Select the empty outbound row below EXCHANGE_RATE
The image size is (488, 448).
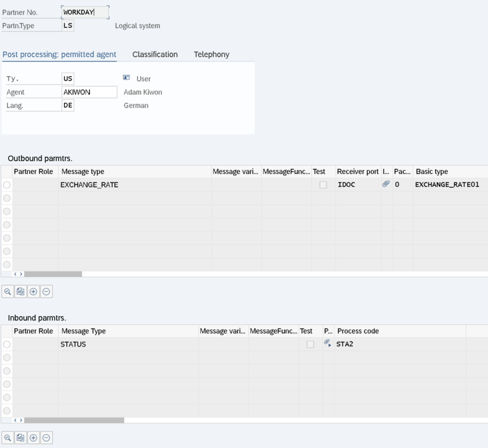pos(7,198)
